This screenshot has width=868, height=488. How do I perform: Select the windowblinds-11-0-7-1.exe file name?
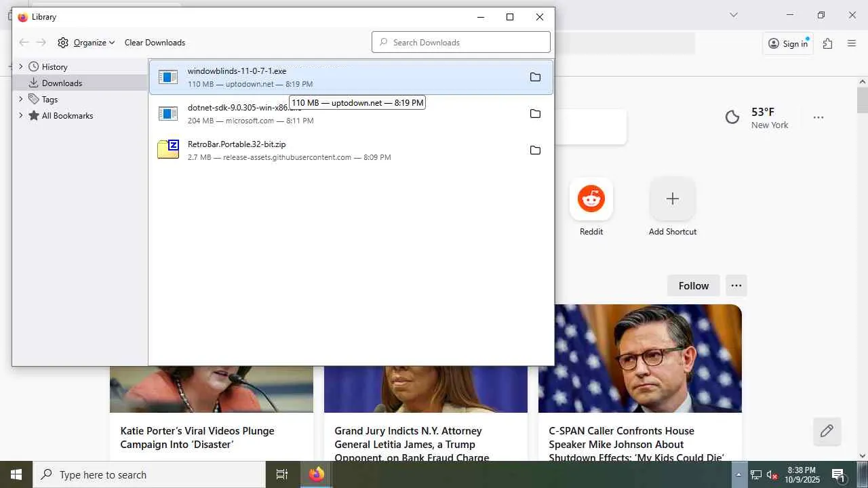(x=237, y=70)
